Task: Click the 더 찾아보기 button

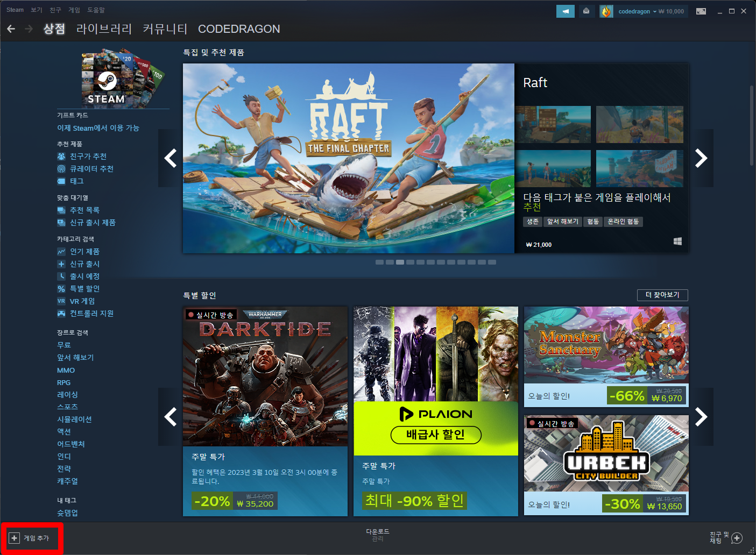Action: pyautogui.click(x=662, y=295)
